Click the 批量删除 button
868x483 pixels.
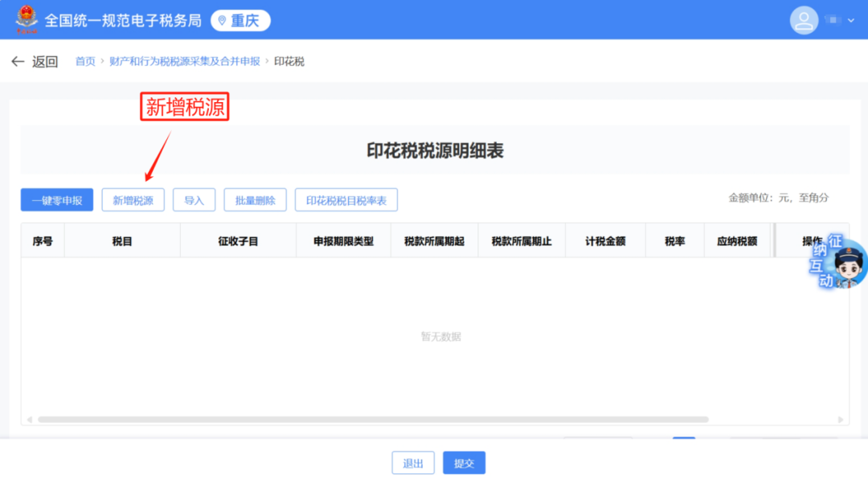tap(255, 200)
